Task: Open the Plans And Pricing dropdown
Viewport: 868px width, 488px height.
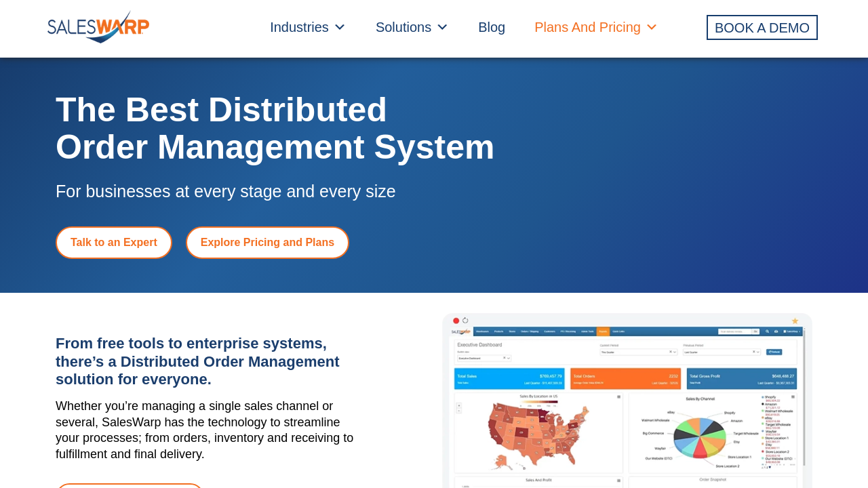Action: click(x=595, y=27)
